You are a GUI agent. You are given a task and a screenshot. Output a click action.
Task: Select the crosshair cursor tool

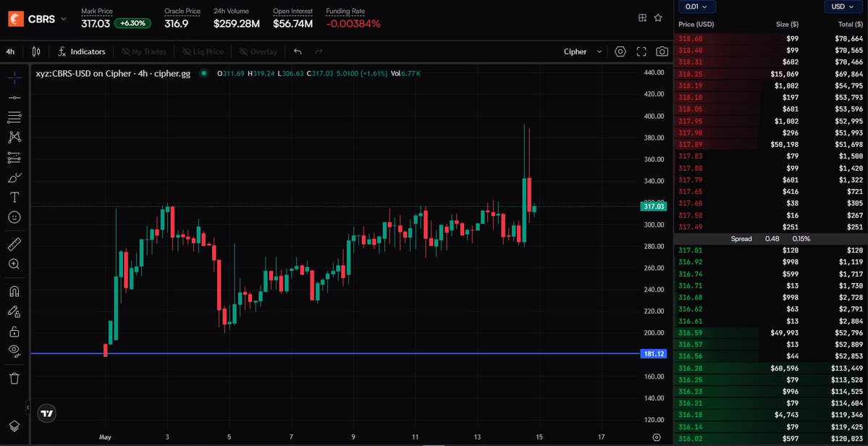tap(14, 77)
